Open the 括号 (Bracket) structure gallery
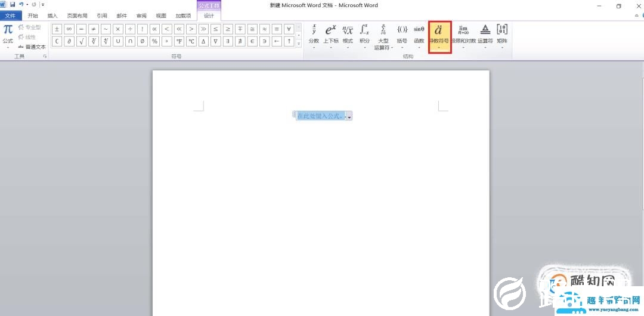 [x=402, y=36]
